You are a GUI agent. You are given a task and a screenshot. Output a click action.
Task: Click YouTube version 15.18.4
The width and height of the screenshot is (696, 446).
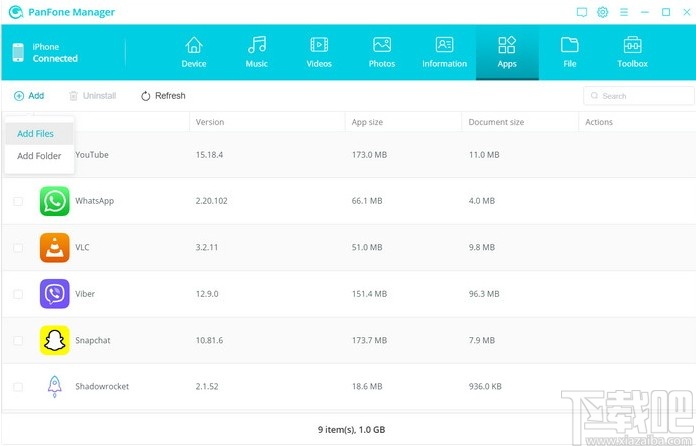(209, 155)
